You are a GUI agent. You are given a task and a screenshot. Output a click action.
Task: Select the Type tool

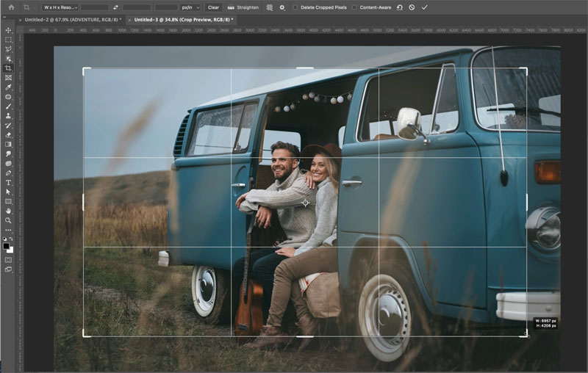[8, 182]
